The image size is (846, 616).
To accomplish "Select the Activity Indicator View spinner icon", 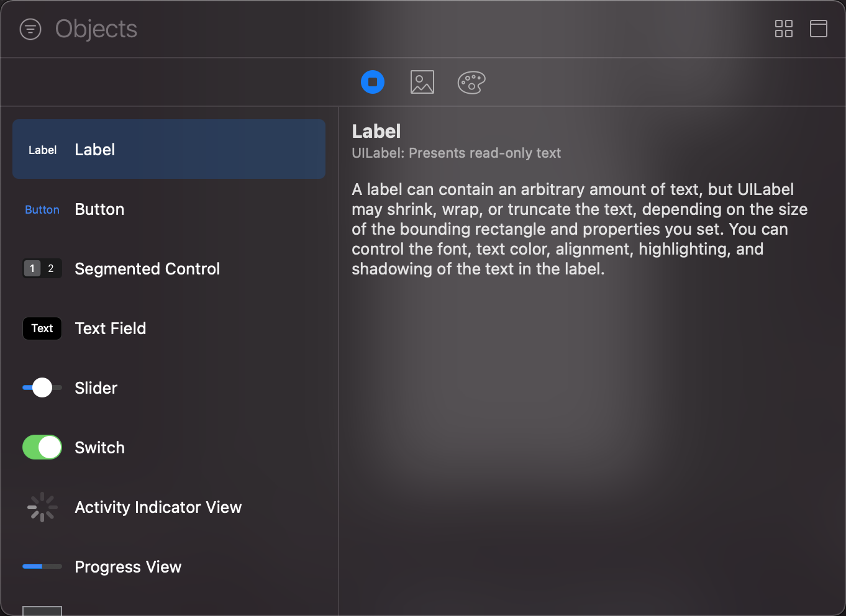I will click(x=42, y=507).
